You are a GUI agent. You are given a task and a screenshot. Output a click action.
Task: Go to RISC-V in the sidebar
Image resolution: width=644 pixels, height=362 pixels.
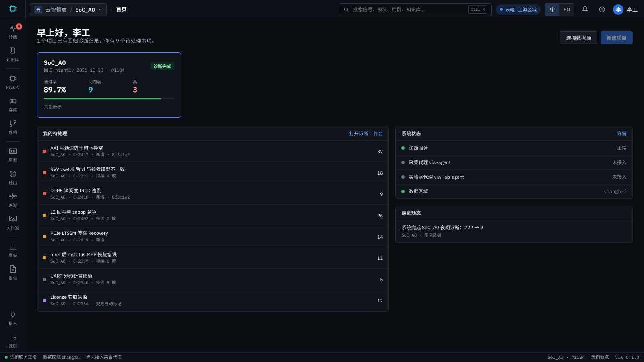[x=13, y=82]
